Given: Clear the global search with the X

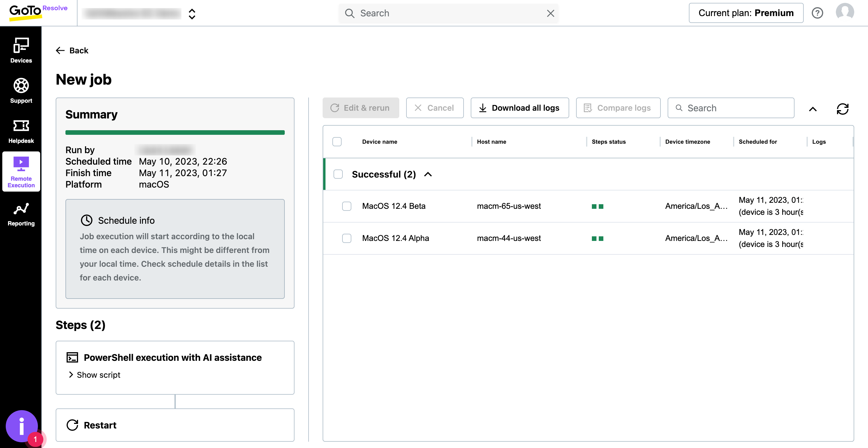Looking at the screenshot, I should click(x=551, y=13).
